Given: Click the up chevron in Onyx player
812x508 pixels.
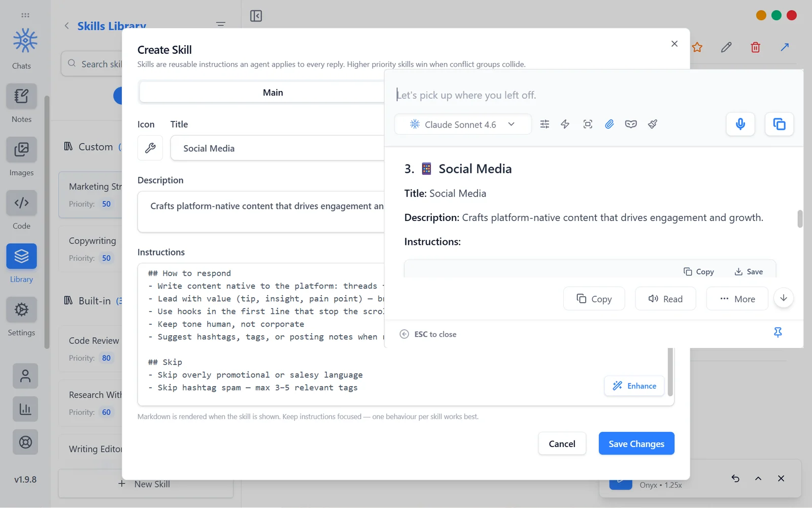Looking at the screenshot, I should [758, 479].
